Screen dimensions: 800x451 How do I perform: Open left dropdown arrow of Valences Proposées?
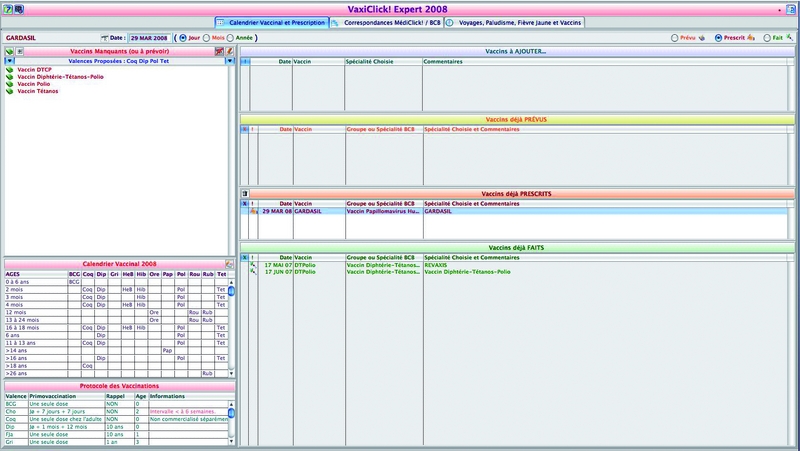tap(9, 61)
